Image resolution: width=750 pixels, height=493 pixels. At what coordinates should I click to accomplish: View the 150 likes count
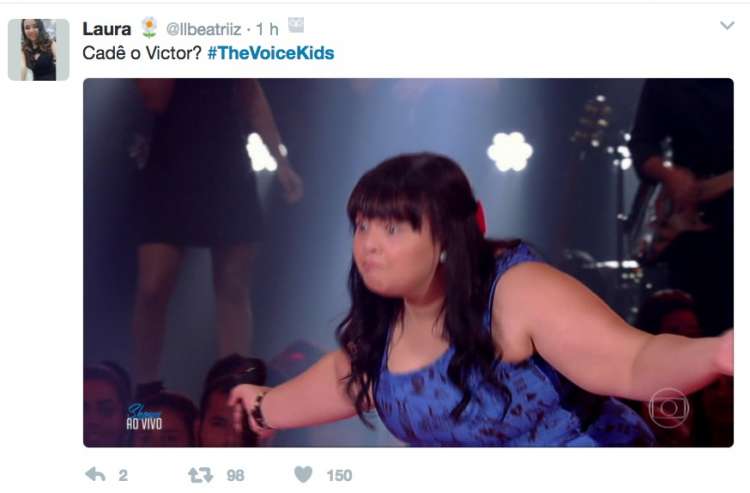(339, 475)
